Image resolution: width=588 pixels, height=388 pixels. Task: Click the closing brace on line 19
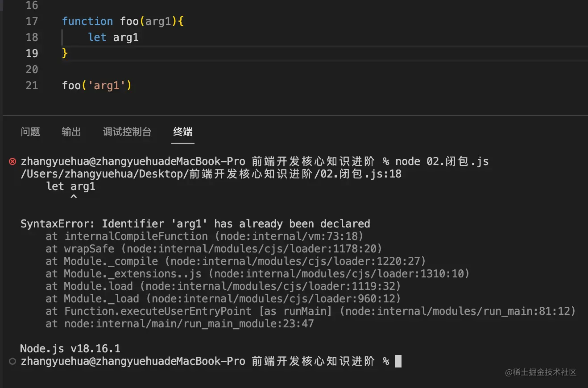(x=65, y=54)
